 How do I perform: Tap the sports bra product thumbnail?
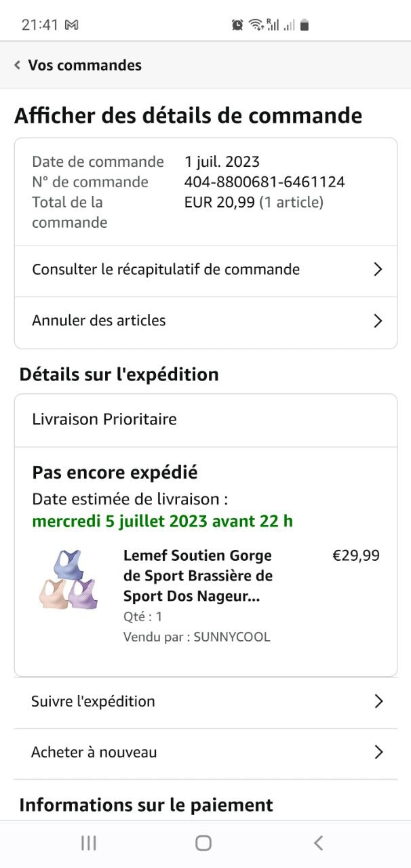pyautogui.click(x=68, y=580)
